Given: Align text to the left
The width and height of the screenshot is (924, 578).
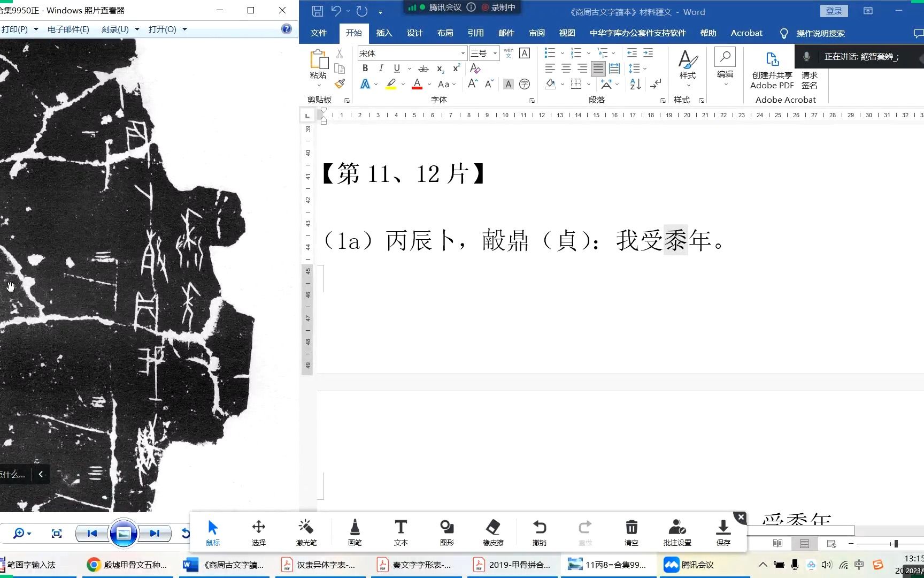Looking at the screenshot, I should pyautogui.click(x=550, y=69).
